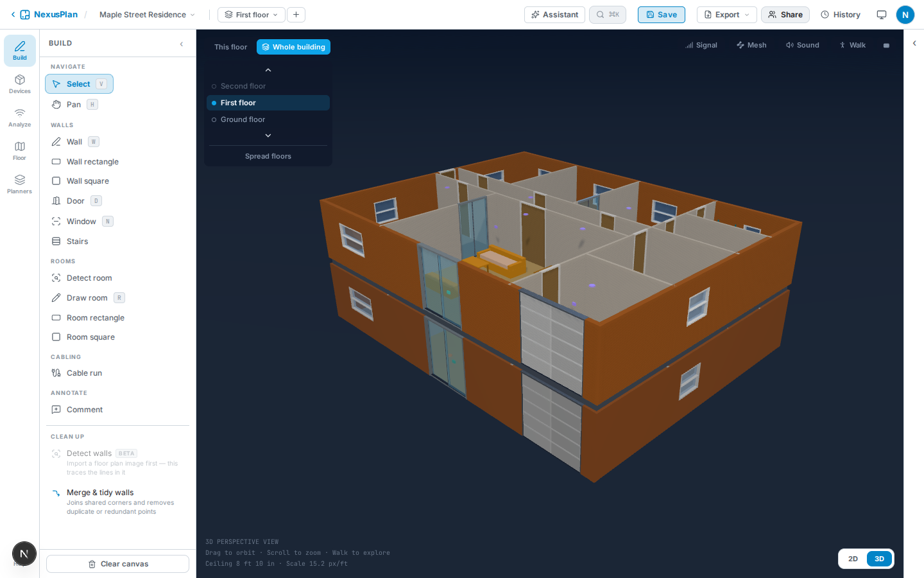The image size is (924, 578).
Task: Choose the Stairs tool
Action: [x=70, y=241]
